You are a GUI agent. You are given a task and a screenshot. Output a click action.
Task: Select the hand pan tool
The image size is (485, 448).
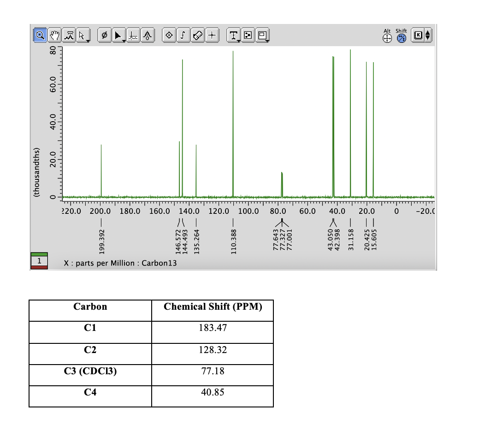point(55,35)
